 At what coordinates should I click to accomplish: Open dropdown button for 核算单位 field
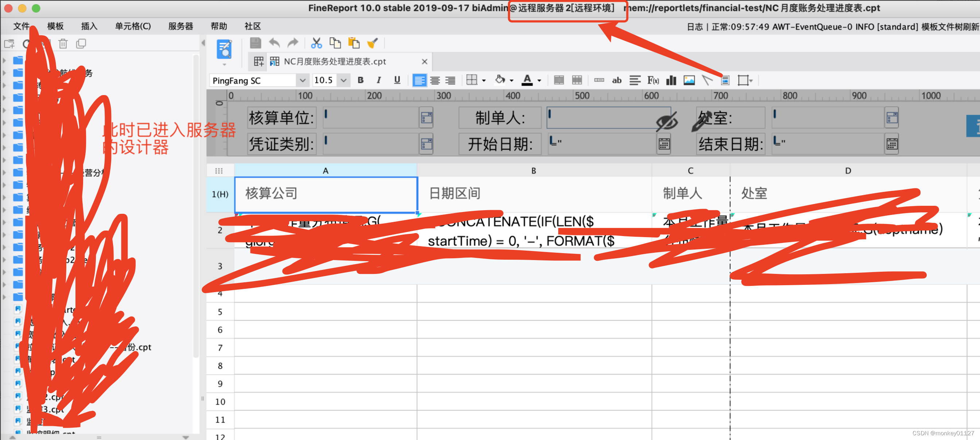coord(426,118)
